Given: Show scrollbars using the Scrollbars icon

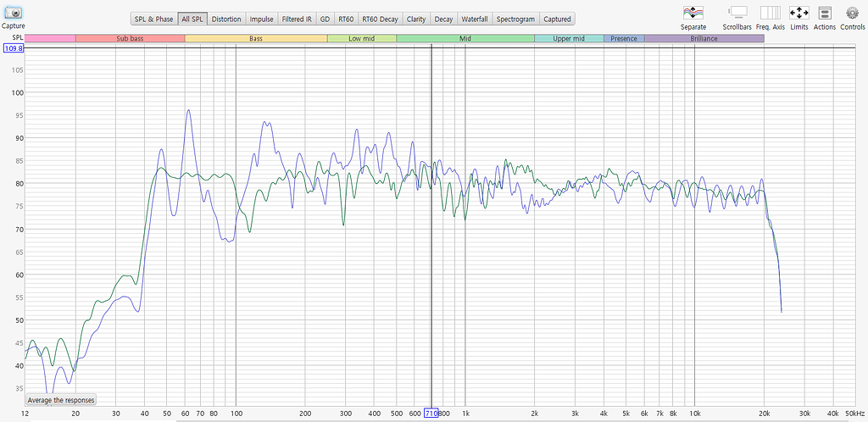Looking at the screenshot, I should coord(737,13).
